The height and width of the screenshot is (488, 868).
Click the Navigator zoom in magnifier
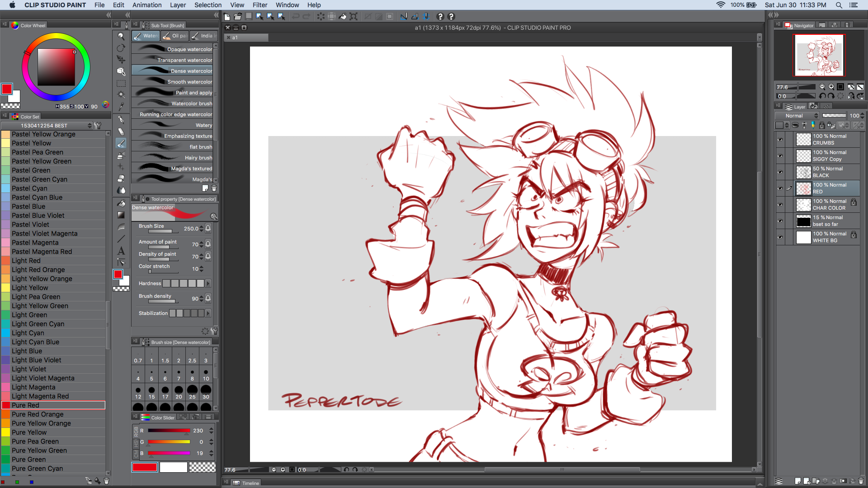831,87
